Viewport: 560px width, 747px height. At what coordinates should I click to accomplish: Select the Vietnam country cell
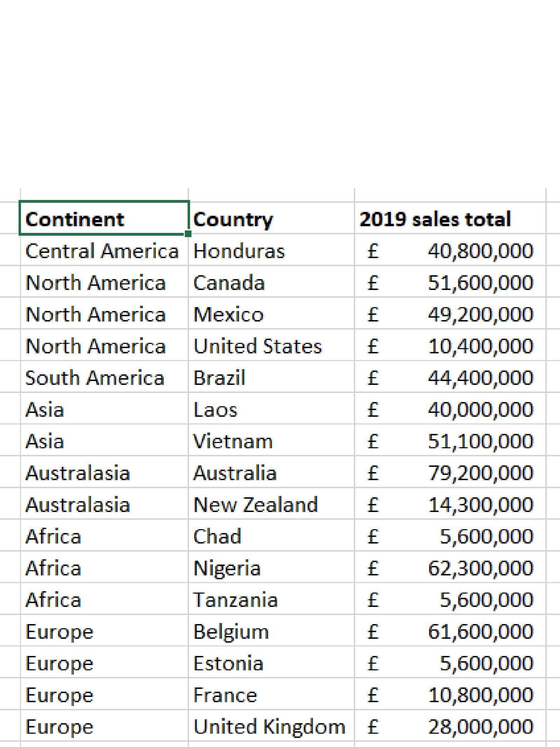271,441
